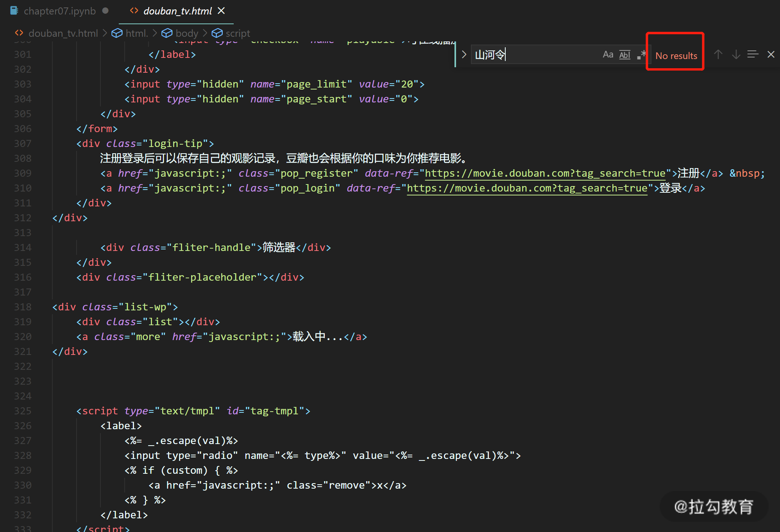
Task: Open html breadcrumb segment
Action: [137, 33]
